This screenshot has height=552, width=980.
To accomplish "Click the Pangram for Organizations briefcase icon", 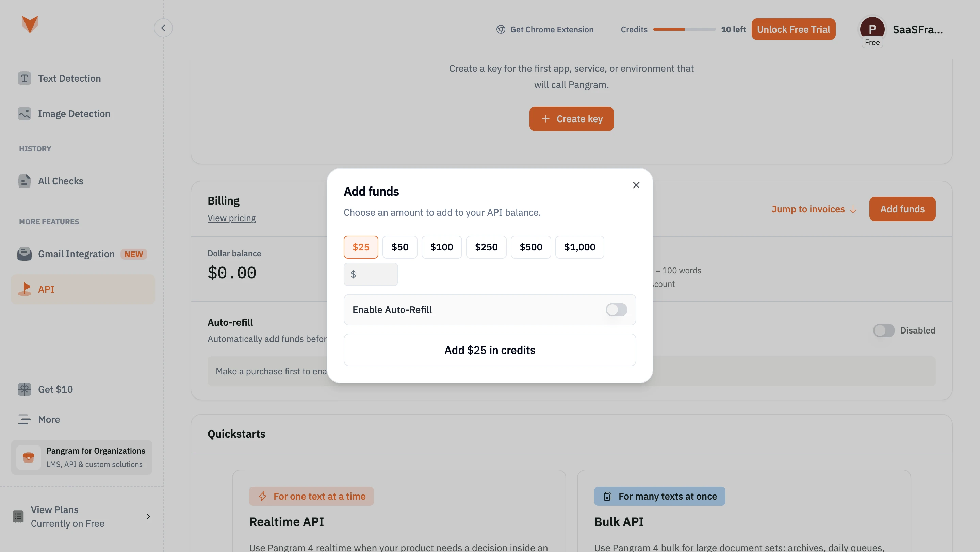I will click(29, 457).
